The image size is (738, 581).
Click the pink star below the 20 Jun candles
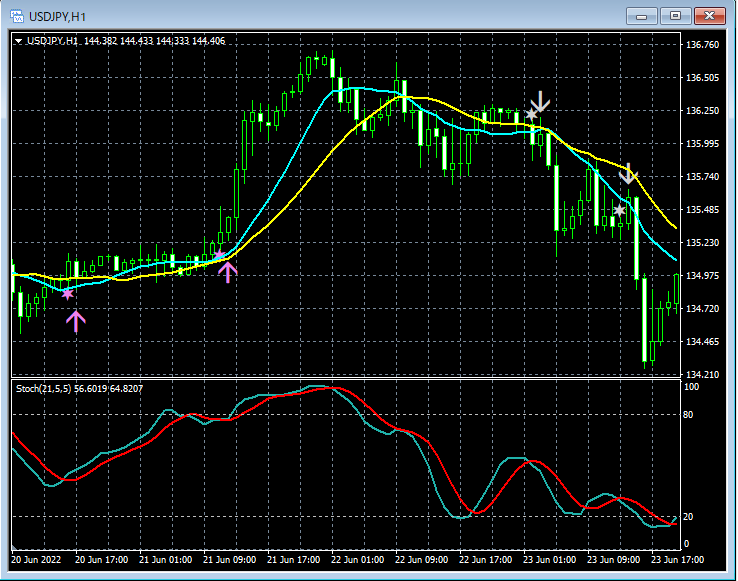[x=68, y=294]
